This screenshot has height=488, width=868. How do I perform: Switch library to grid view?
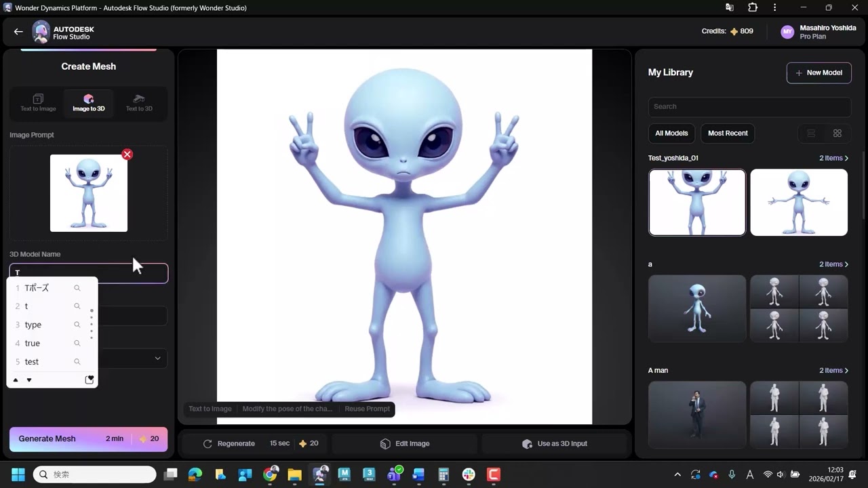837,134
